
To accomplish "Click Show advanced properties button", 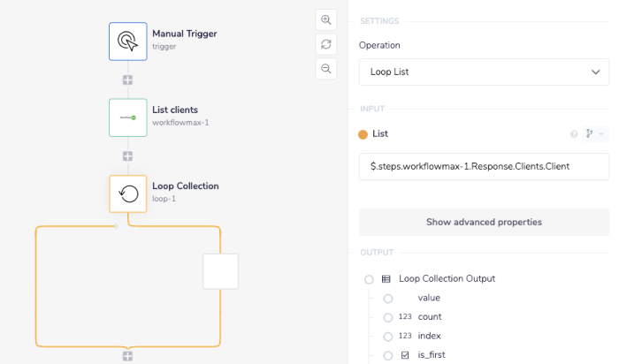I will coord(484,222).
